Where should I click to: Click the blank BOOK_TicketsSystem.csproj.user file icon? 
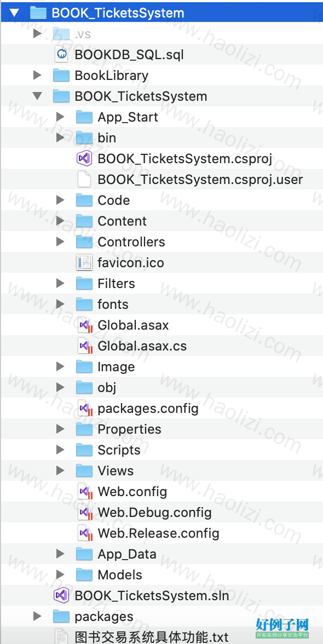point(84,180)
